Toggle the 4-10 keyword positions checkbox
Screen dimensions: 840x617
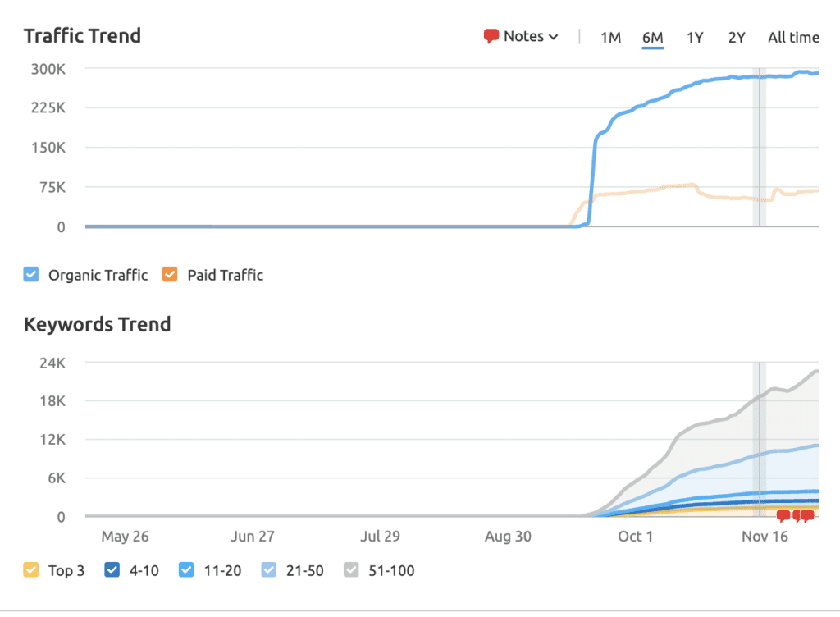click(x=112, y=570)
